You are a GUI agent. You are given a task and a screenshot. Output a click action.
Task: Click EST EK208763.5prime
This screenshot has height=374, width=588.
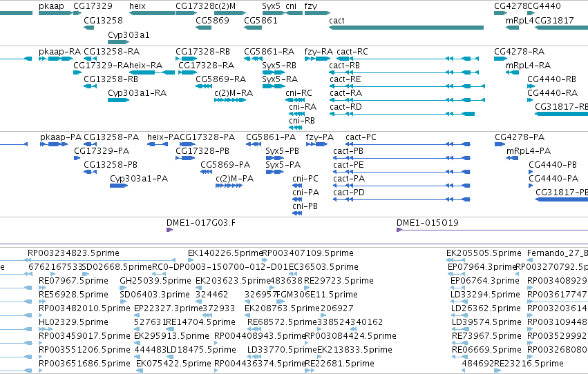(x=248, y=315)
